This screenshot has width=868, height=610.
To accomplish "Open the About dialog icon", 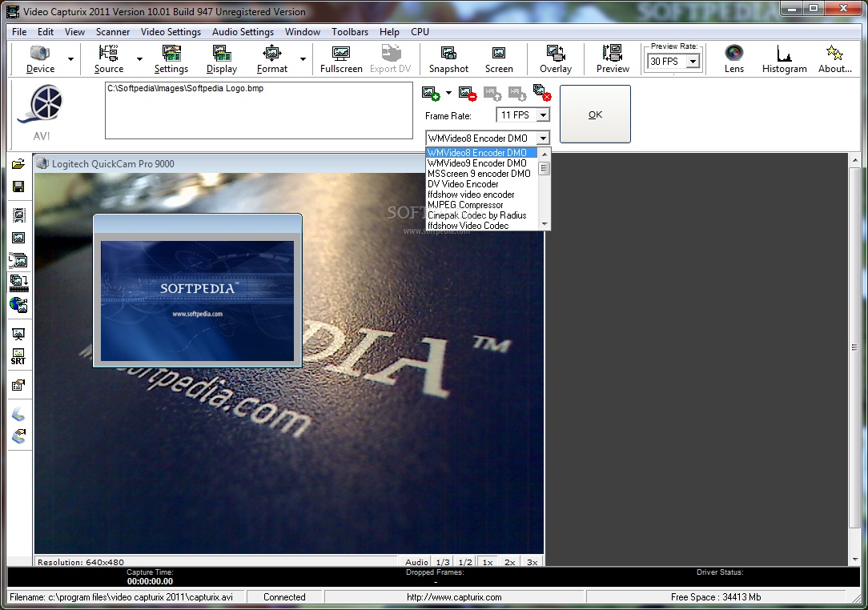I will point(835,59).
